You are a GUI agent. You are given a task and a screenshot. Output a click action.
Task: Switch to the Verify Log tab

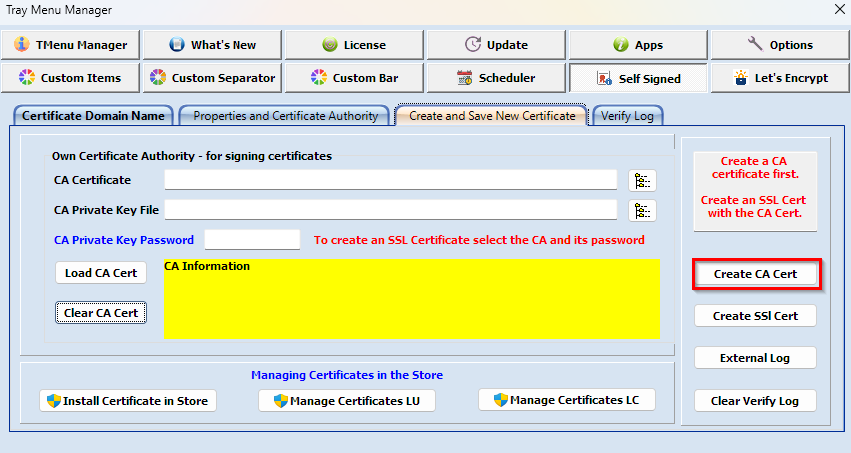[x=627, y=116]
